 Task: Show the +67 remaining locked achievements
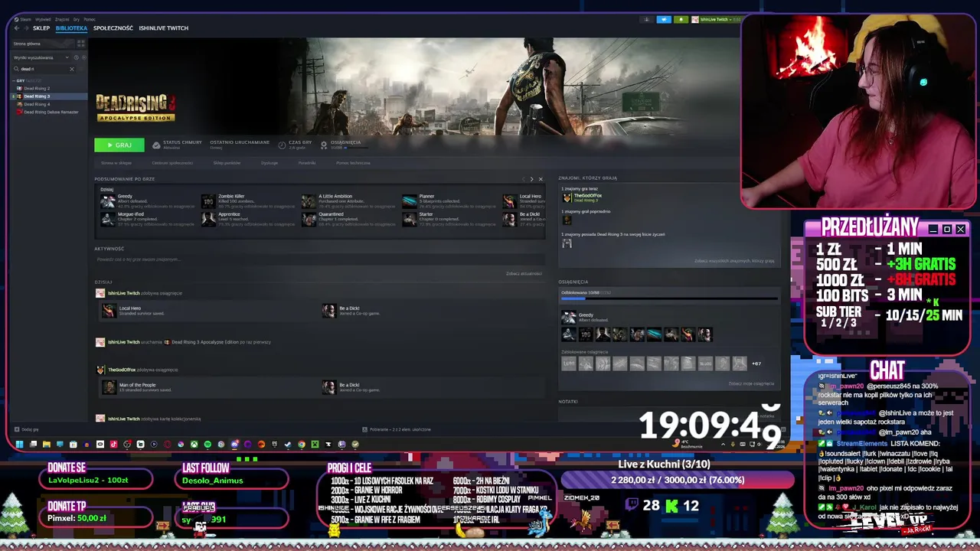(x=756, y=364)
